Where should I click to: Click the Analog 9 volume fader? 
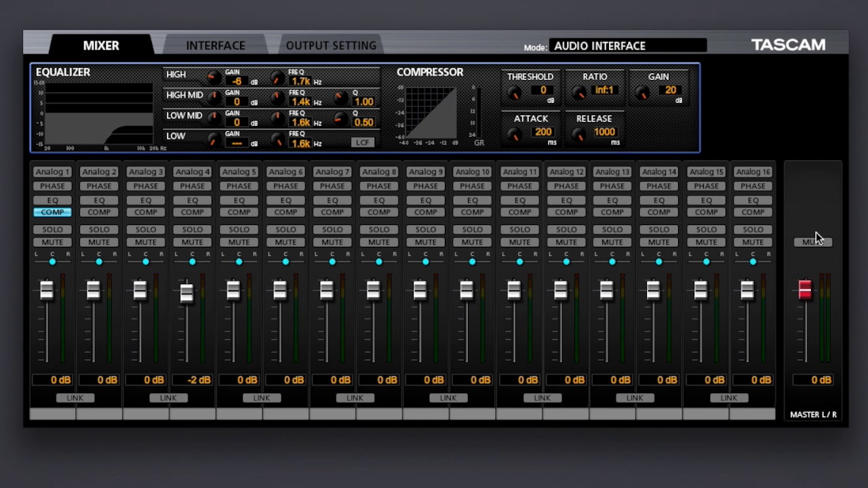[x=420, y=290]
